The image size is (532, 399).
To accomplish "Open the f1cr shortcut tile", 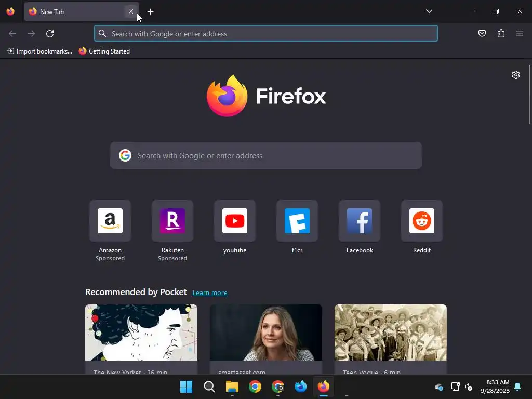I will pos(297,221).
